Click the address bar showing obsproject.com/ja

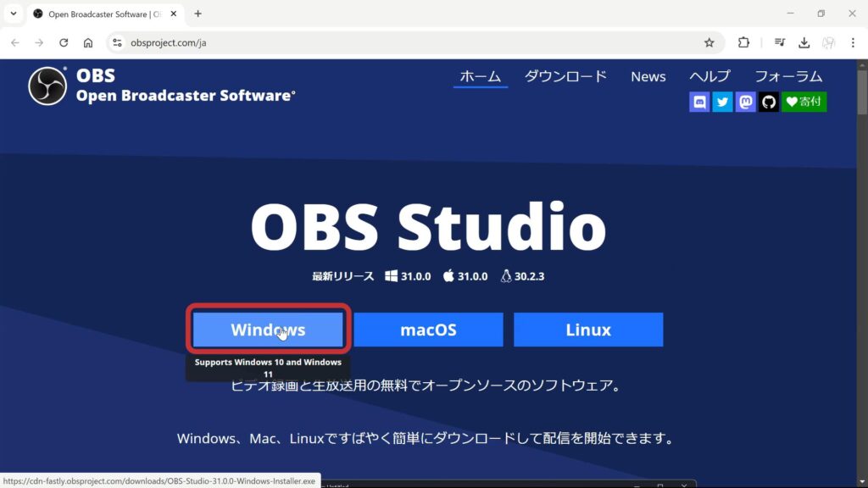[407, 42]
